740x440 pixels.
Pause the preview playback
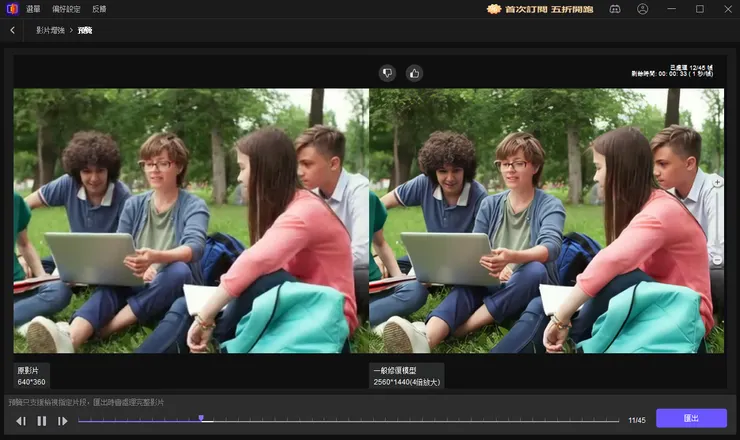[42, 421]
